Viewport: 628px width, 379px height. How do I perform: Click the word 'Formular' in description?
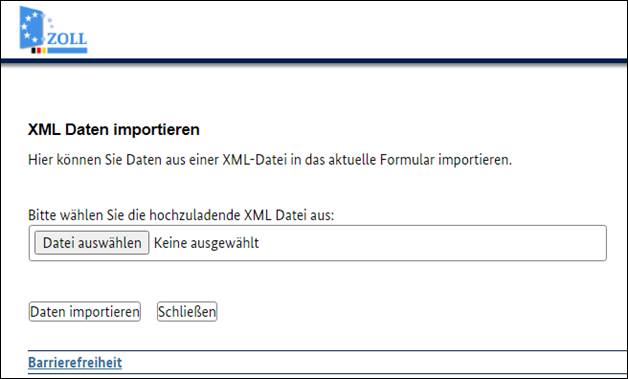coord(407,160)
